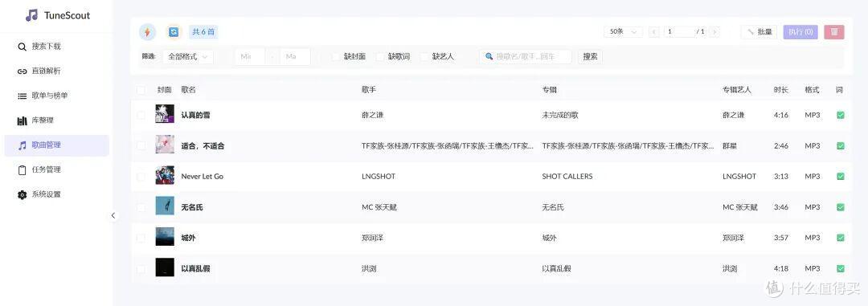Click the 批量 batch button
This screenshot has height=306, width=868.
(759, 32)
